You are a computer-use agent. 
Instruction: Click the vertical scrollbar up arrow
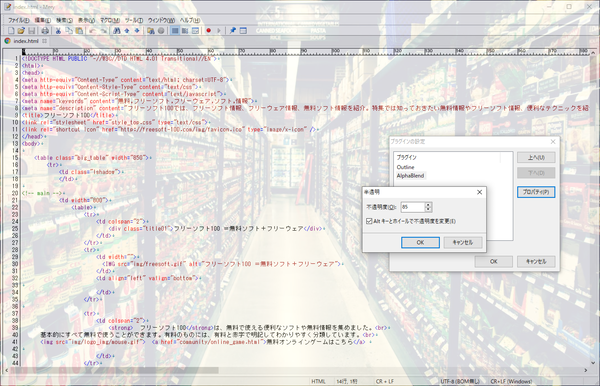(x=593, y=52)
